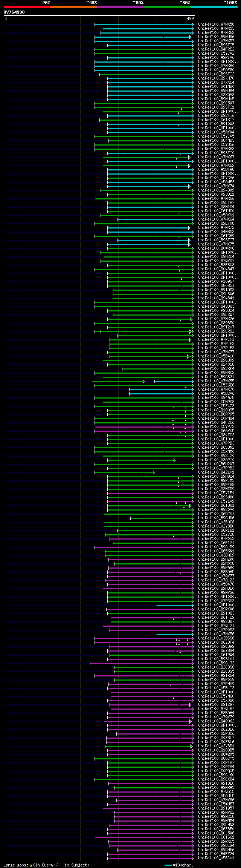The width and height of the screenshot is (241, 868).
Task: Click the red 20% identity legend segment
Action: click(x=27, y=7)
